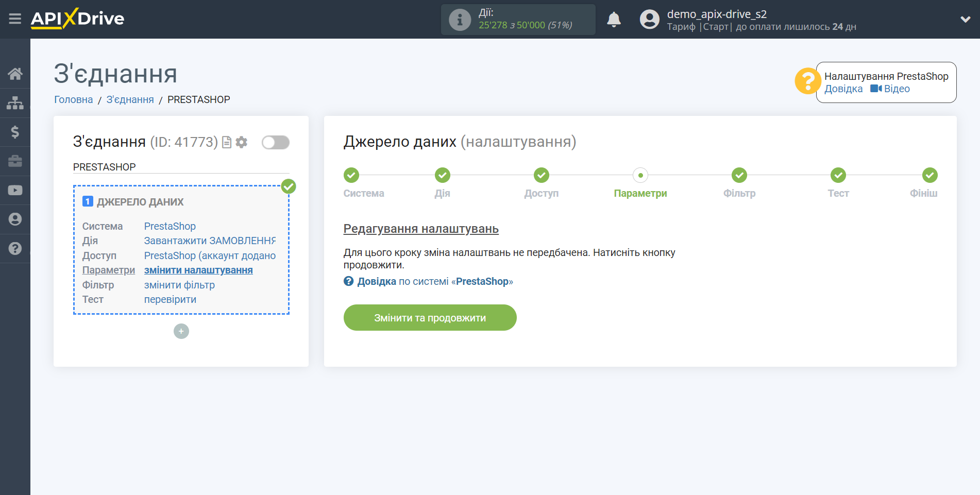The height and width of the screenshot is (495, 980).
Task: Go to the Фініш step
Action: (x=930, y=175)
